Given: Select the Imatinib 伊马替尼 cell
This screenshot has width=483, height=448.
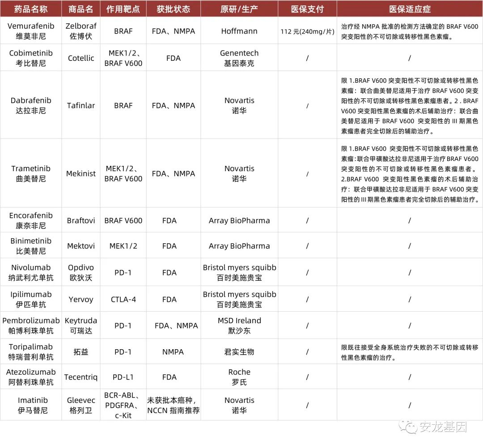Looking at the screenshot, I should [x=31, y=405].
